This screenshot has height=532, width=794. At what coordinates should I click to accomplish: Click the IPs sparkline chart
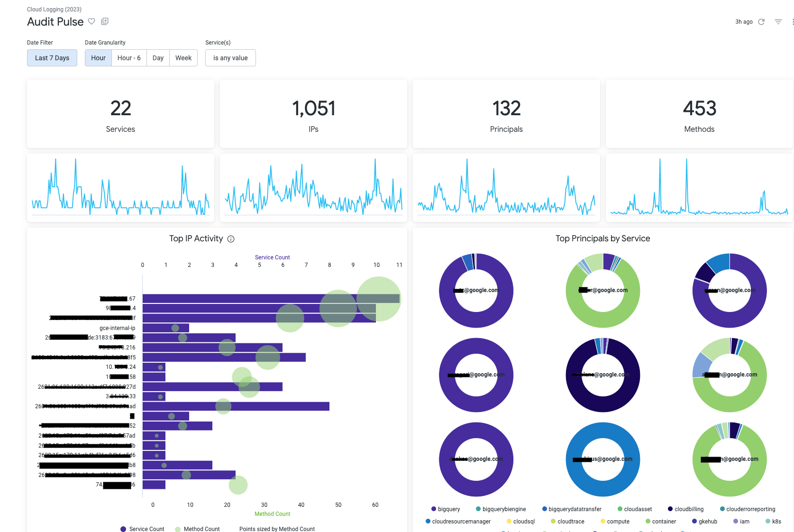(x=313, y=188)
